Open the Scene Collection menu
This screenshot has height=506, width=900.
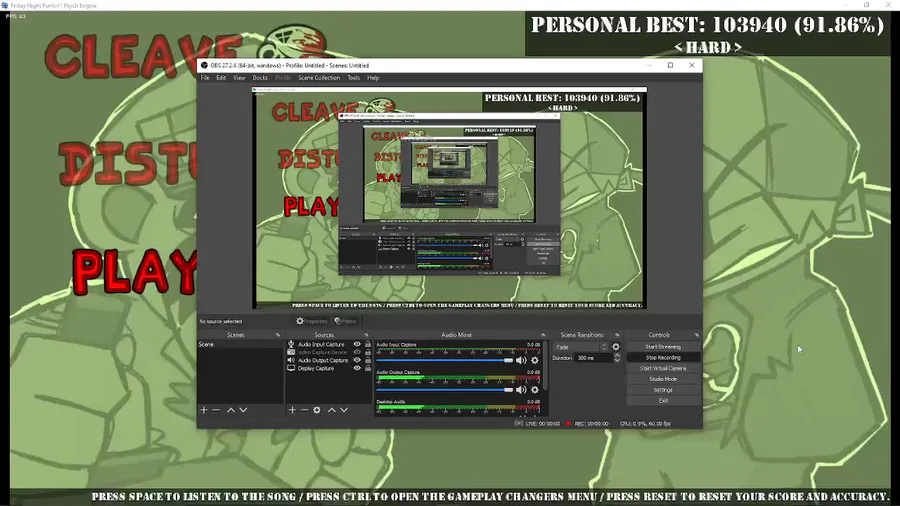click(319, 77)
